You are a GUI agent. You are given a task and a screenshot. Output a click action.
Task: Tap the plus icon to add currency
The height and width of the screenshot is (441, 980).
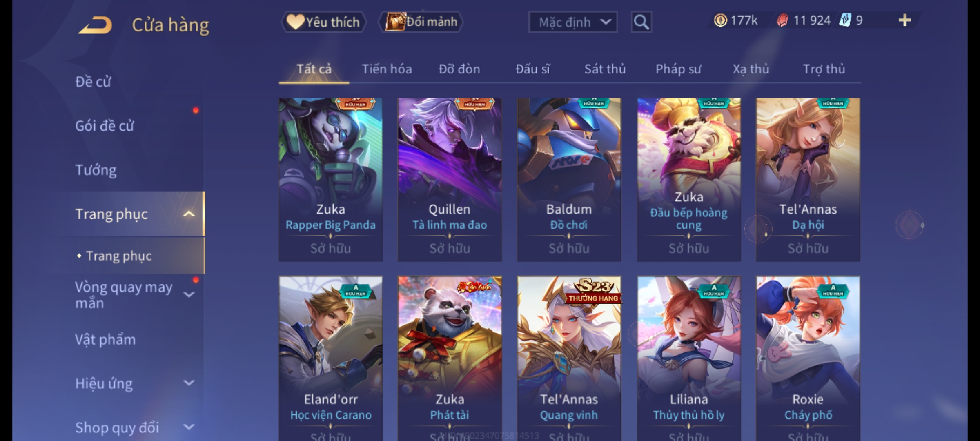(x=905, y=20)
